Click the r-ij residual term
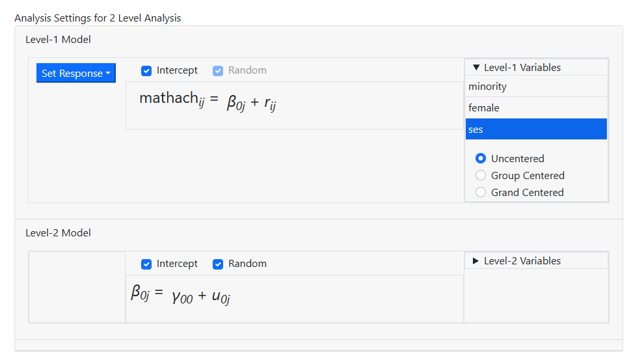644x362 pixels. tap(270, 104)
